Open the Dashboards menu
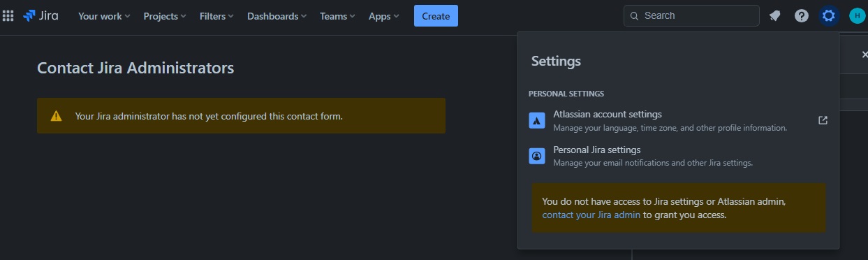868x260 pixels. pyautogui.click(x=277, y=16)
